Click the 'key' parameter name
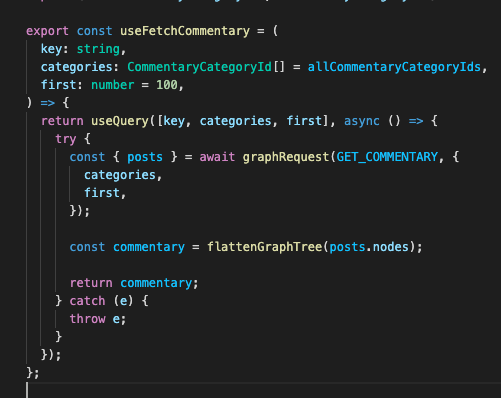 [51, 49]
